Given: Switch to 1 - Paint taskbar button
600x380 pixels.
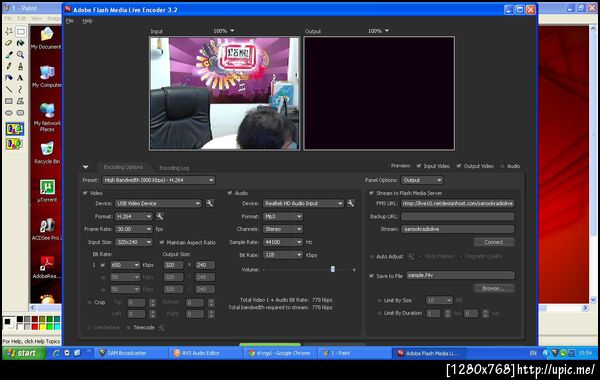Looking at the screenshot, I should pyautogui.click(x=354, y=353).
